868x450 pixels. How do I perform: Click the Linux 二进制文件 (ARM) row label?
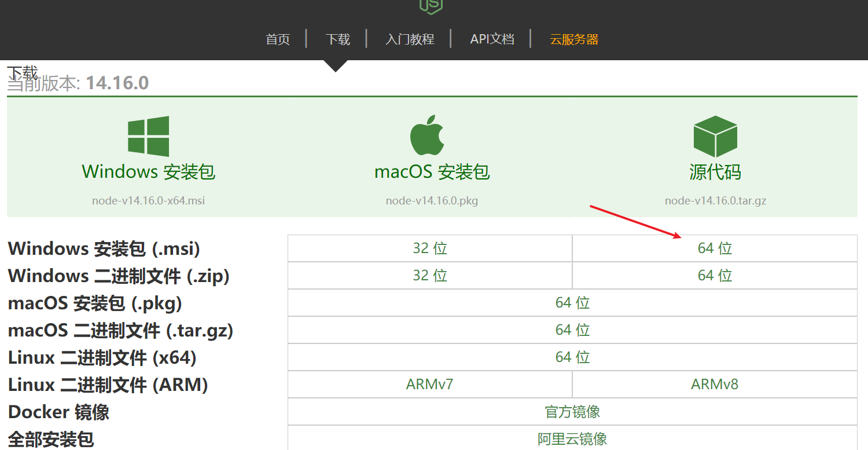pos(108,385)
